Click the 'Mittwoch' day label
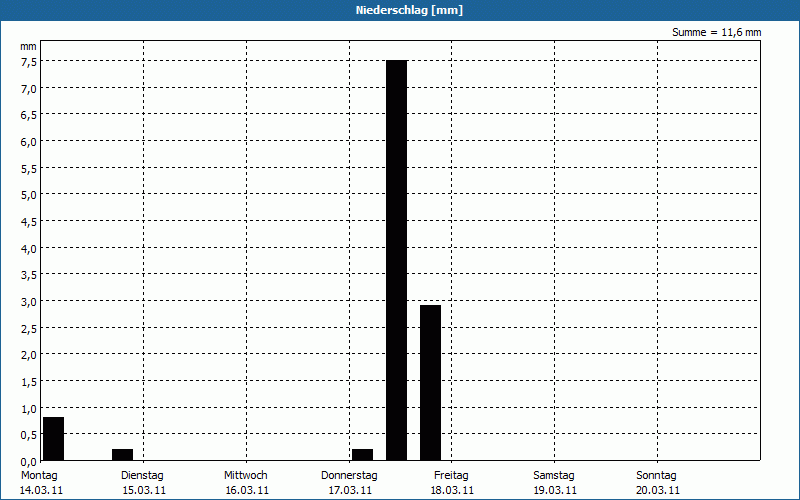The image size is (800, 500). (x=245, y=475)
